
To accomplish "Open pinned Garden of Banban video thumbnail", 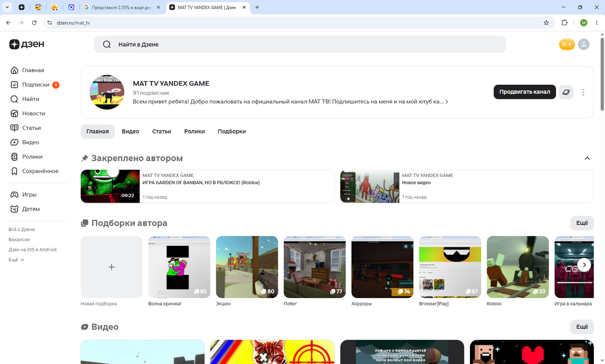I will point(110,187).
